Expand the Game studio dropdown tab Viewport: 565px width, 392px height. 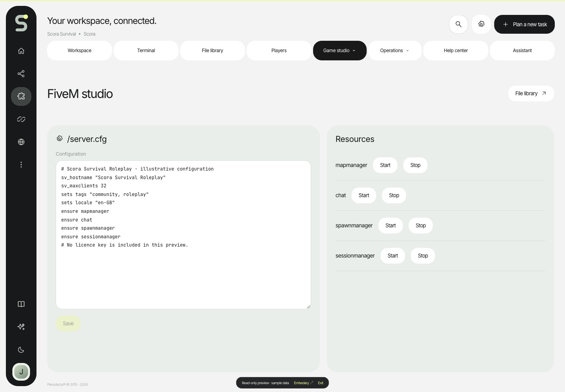click(x=340, y=51)
